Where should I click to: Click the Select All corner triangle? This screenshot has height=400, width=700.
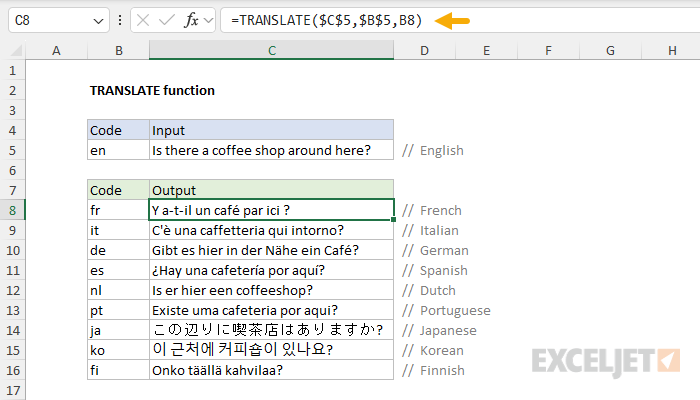click(x=16, y=50)
